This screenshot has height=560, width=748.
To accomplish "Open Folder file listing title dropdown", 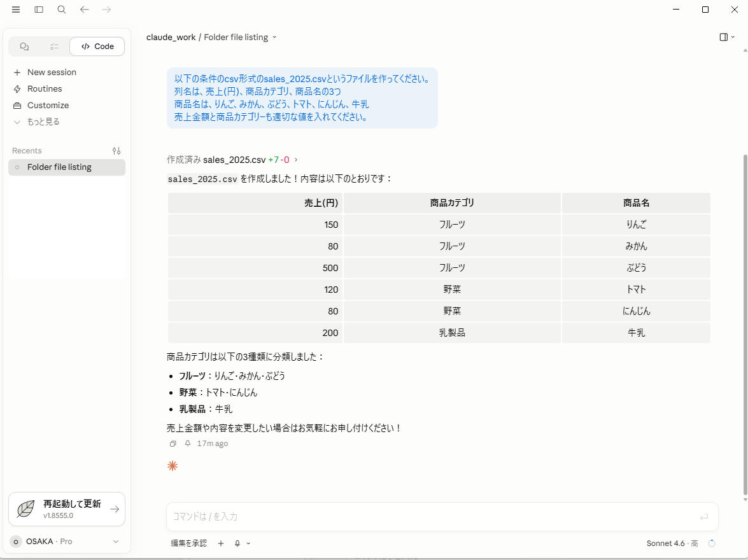I will point(240,37).
